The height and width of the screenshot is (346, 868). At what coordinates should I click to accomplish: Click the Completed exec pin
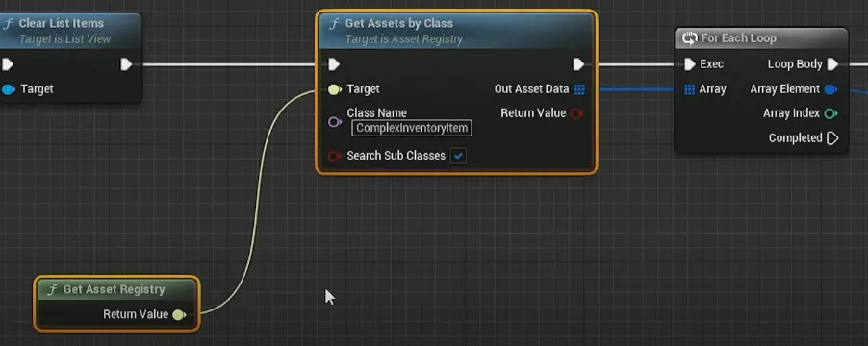[x=832, y=138]
